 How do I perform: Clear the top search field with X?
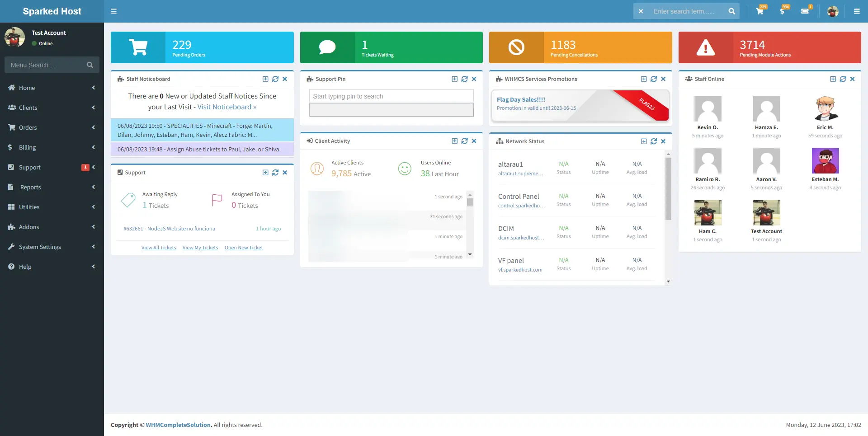coord(641,11)
